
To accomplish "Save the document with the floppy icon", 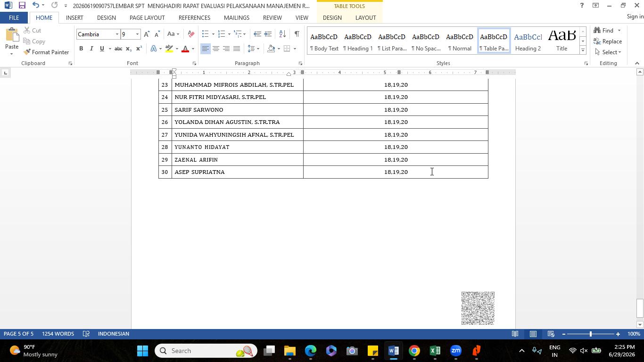I will pyautogui.click(x=22, y=5).
